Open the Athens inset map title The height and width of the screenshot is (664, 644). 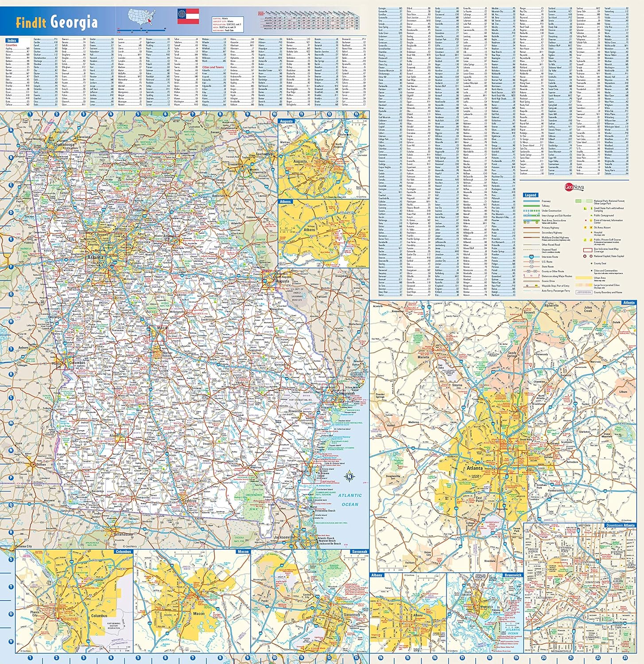click(x=285, y=201)
